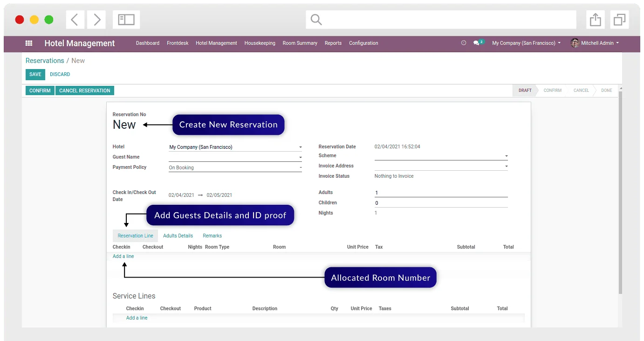Save the new reservation
The height and width of the screenshot is (341, 644).
click(35, 74)
